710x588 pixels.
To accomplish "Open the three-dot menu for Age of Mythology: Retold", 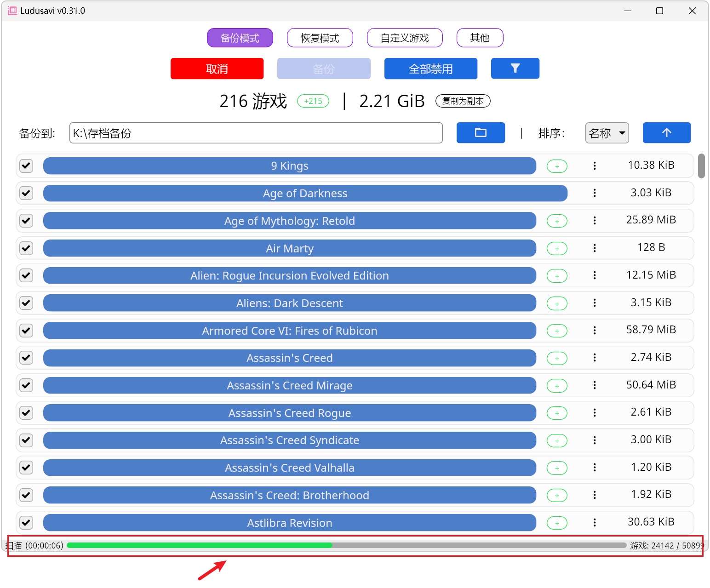I will point(595,221).
